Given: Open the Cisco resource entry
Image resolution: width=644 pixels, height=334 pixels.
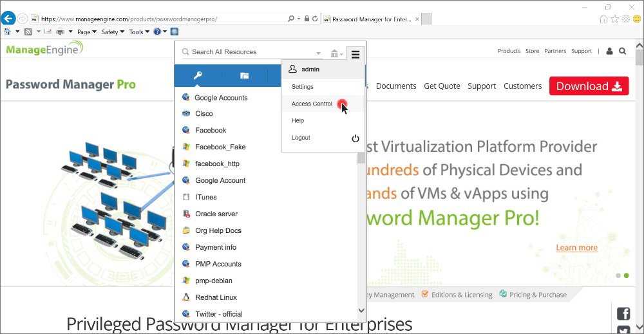Looking at the screenshot, I should pos(204,114).
